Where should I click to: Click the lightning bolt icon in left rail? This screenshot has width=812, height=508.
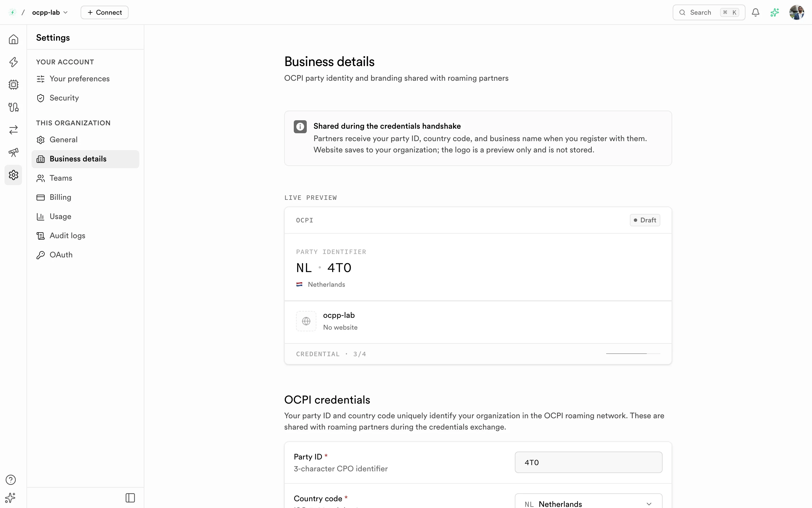click(14, 62)
